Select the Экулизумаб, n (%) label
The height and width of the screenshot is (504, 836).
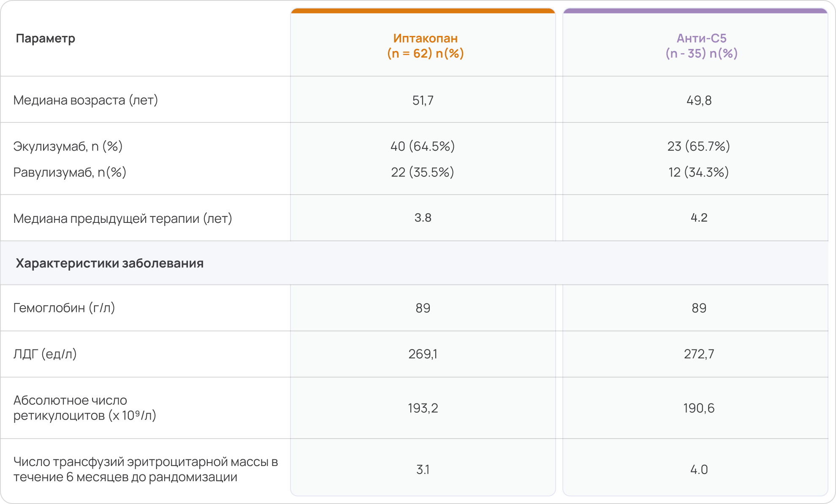click(x=68, y=146)
